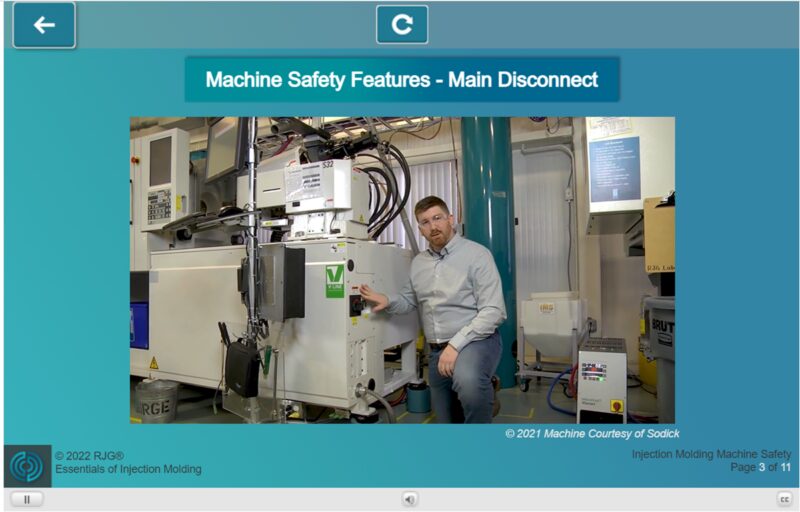The width and height of the screenshot is (800, 512).
Task: Click the current page number 3
Action: click(x=761, y=468)
